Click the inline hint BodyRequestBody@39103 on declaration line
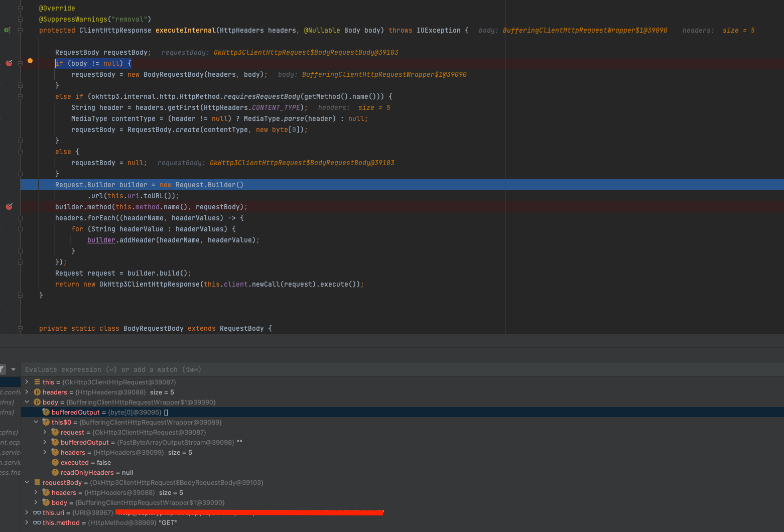This screenshot has width=784, height=532. 306,52
